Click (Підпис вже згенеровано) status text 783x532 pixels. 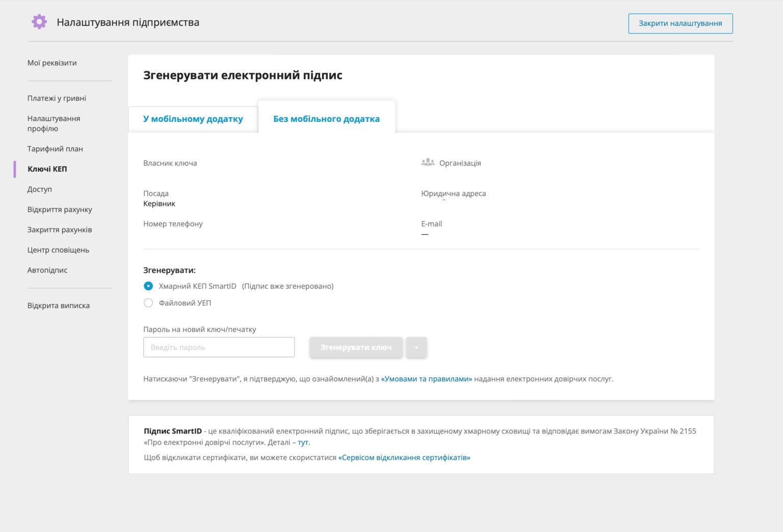(288, 286)
